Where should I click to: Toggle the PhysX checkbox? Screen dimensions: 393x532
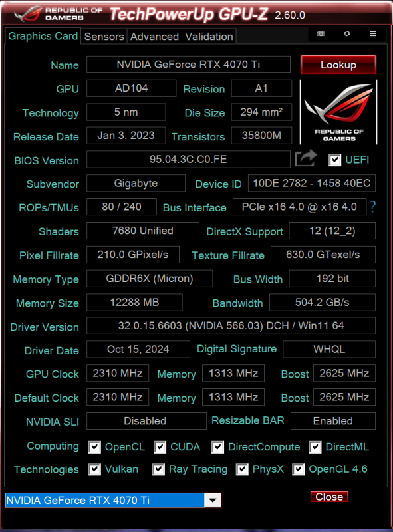point(242,469)
